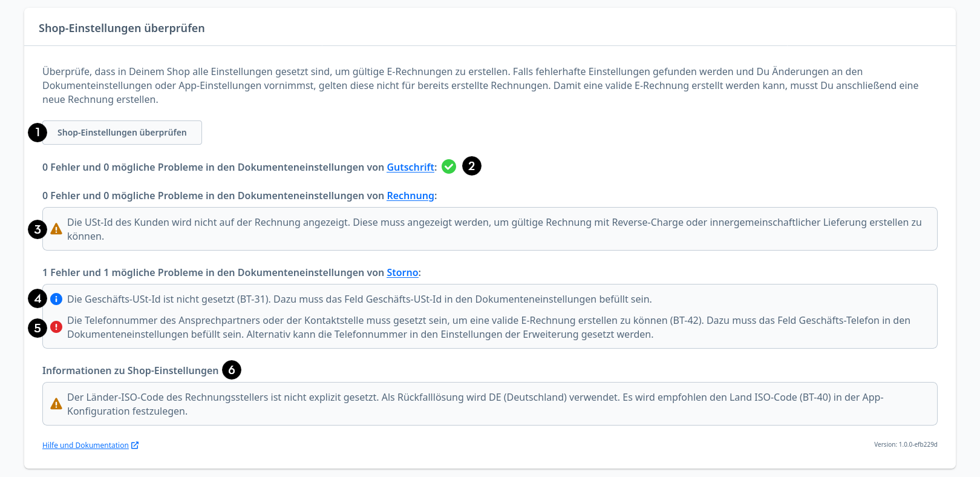Click the warning triangle beside Länder-ISO-Code message

[x=56, y=404]
